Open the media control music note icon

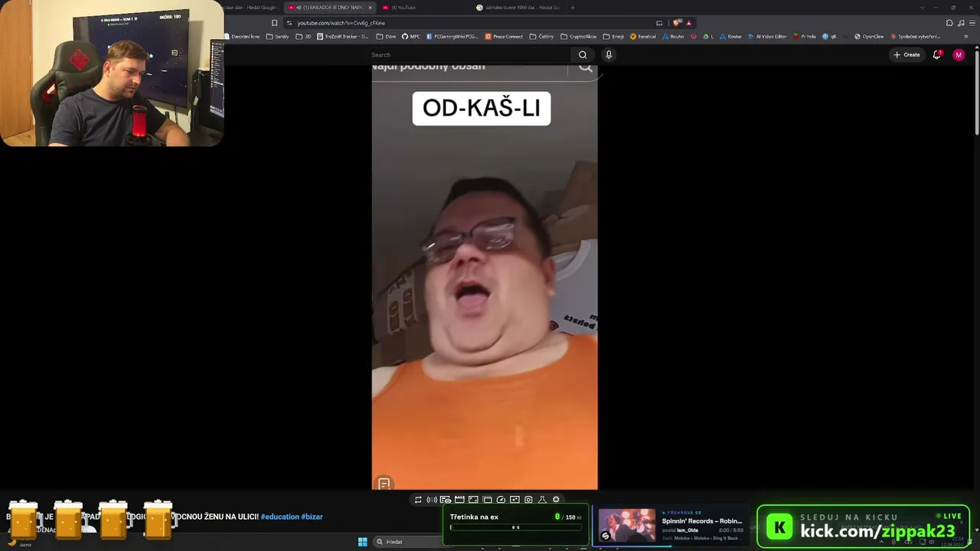[x=961, y=23]
